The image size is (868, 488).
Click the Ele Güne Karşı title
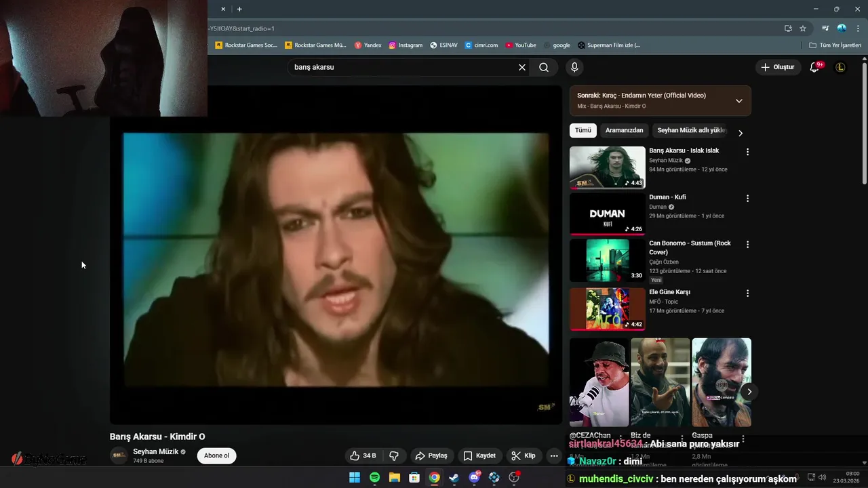(669, 292)
